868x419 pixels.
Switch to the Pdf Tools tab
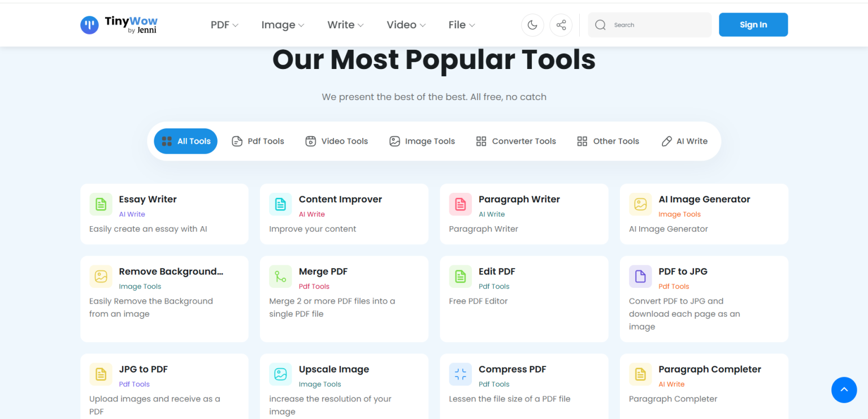click(258, 141)
